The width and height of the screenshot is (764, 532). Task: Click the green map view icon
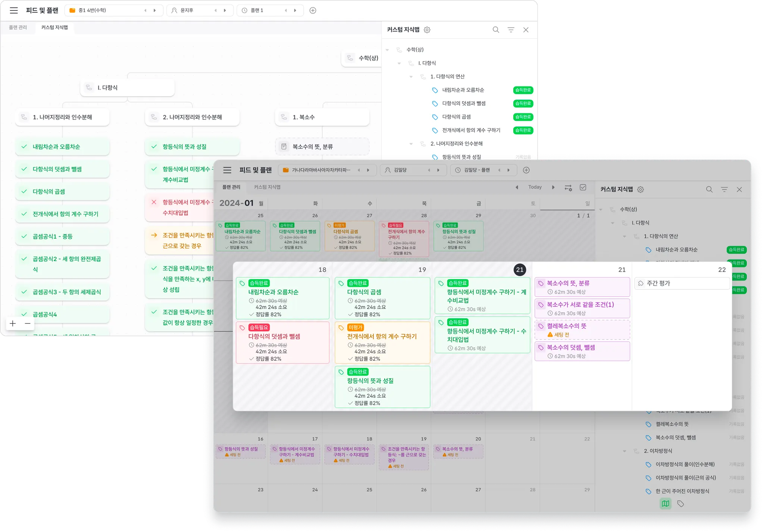pos(666,504)
